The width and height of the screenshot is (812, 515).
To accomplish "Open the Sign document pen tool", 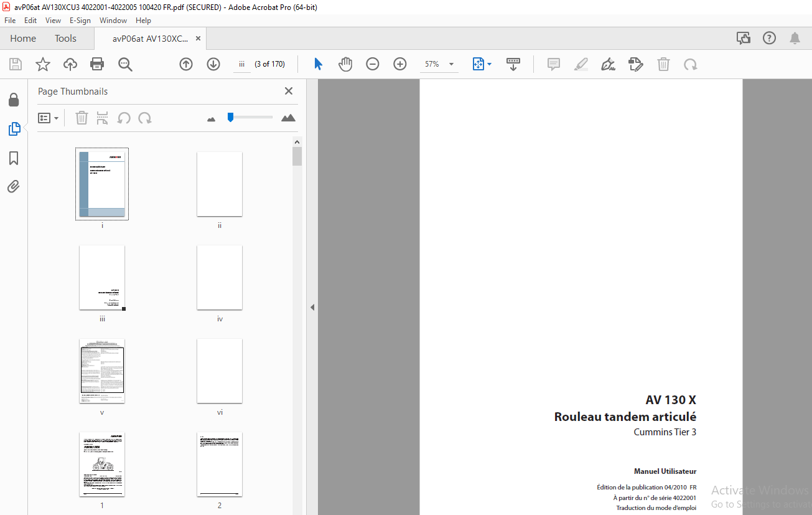I will [x=609, y=64].
